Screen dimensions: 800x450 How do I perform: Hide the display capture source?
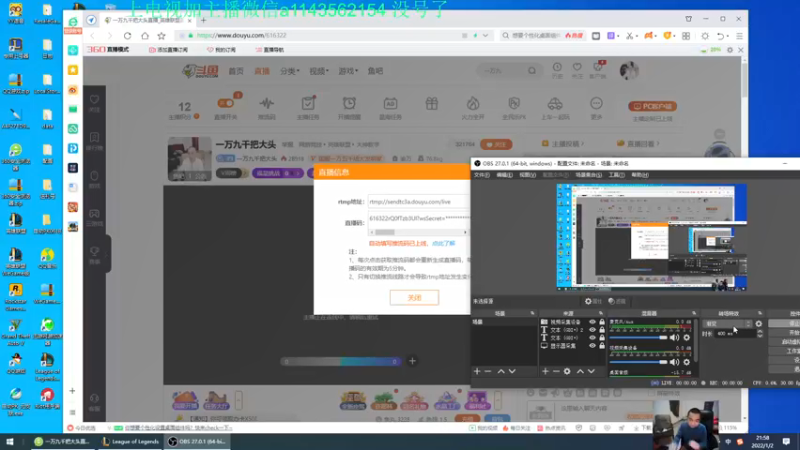click(x=592, y=345)
